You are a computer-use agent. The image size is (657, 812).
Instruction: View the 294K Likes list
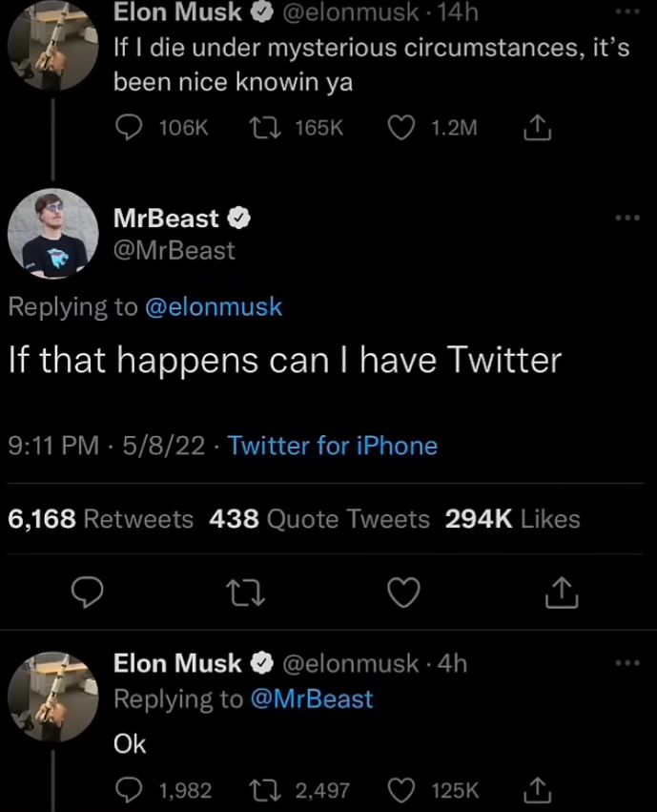[x=513, y=519]
